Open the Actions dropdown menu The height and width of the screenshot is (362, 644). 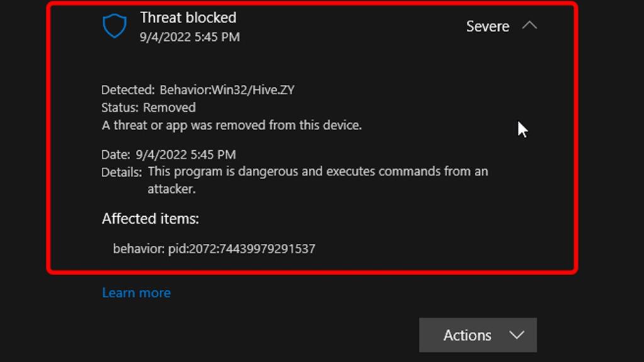(478, 335)
